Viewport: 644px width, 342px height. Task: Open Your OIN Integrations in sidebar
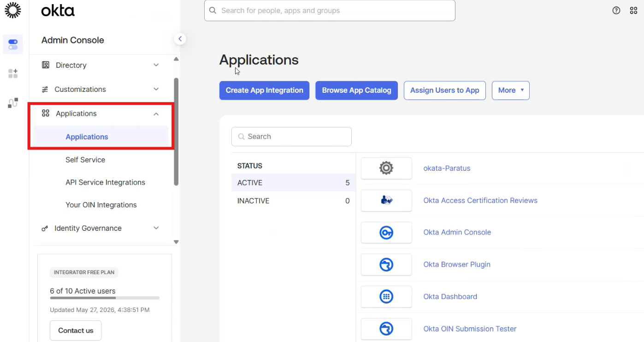(101, 205)
